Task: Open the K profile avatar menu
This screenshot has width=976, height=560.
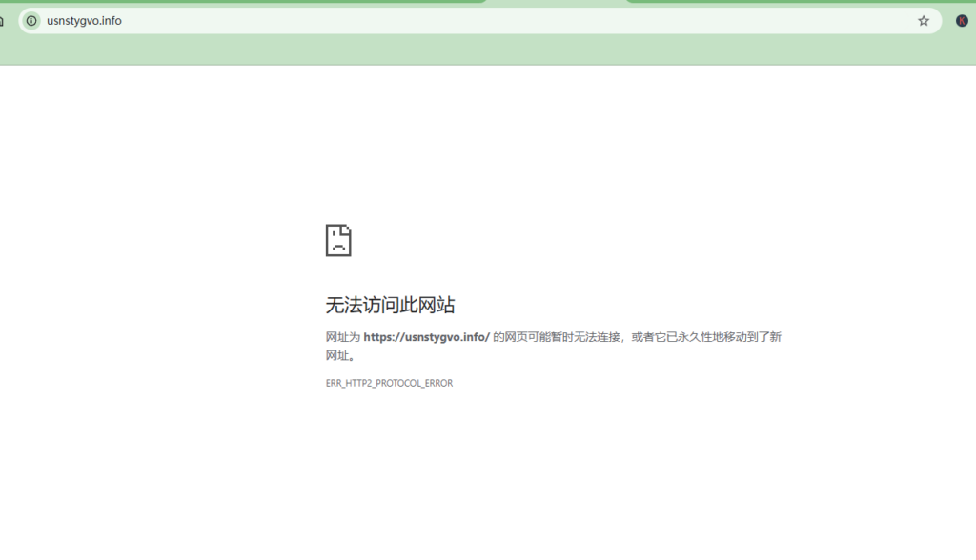Action: click(x=962, y=21)
